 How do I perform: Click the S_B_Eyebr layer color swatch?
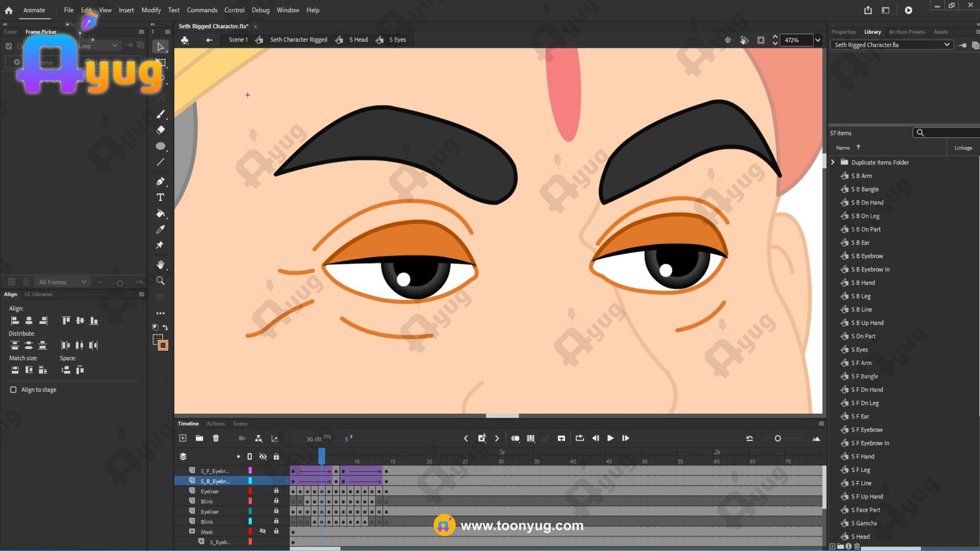point(250,481)
